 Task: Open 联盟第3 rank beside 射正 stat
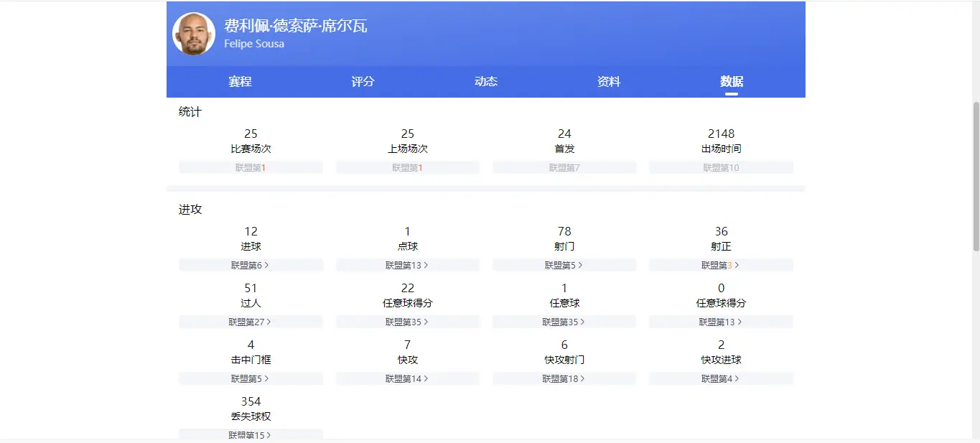click(721, 265)
